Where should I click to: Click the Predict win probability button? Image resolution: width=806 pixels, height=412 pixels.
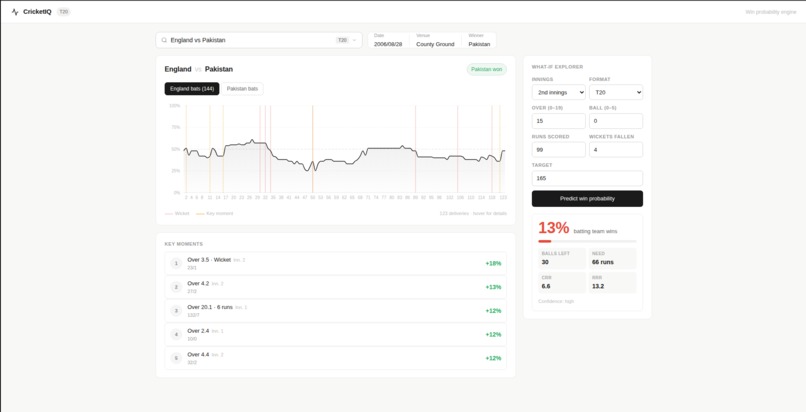(587, 199)
